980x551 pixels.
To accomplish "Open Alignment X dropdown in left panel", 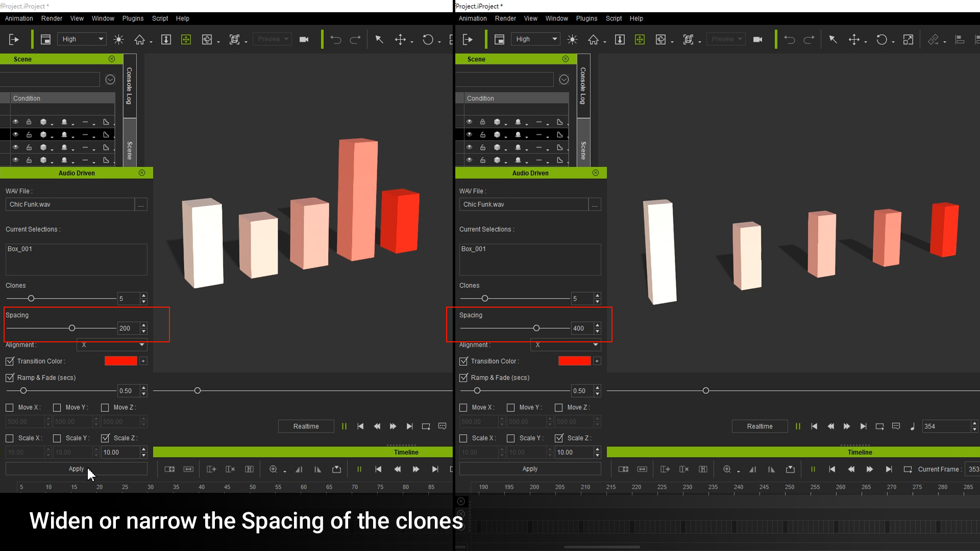I will (112, 345).
